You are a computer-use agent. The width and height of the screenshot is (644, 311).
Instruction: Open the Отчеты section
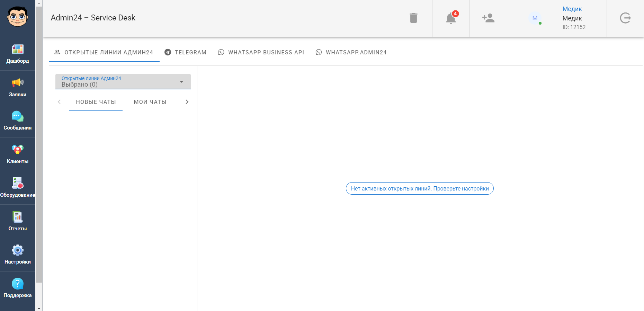(18, 221)
